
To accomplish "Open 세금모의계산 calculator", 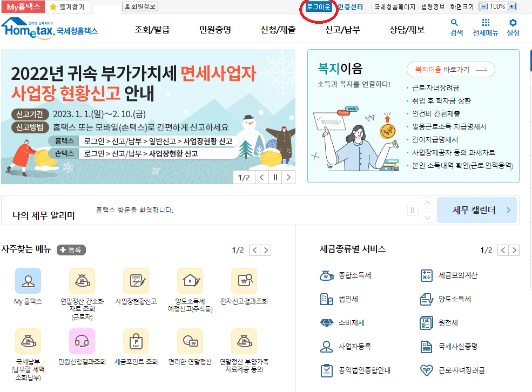I will point(448,275).
